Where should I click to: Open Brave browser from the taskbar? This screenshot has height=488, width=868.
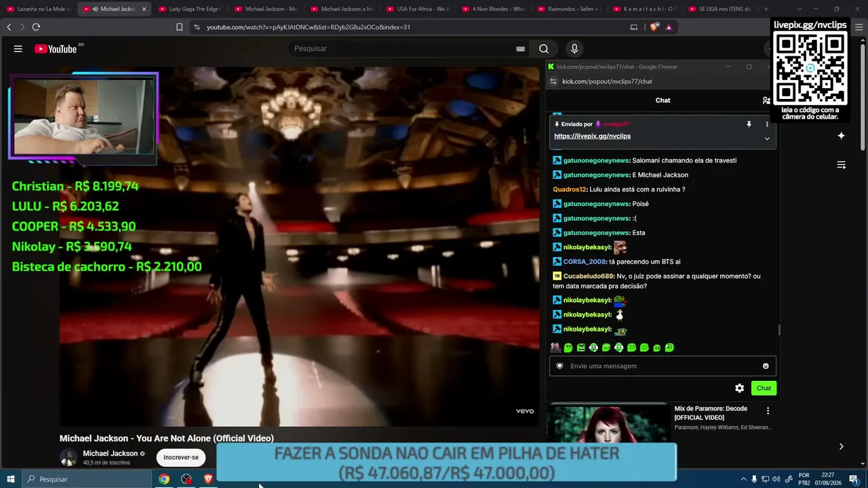[x=208, y=479]
